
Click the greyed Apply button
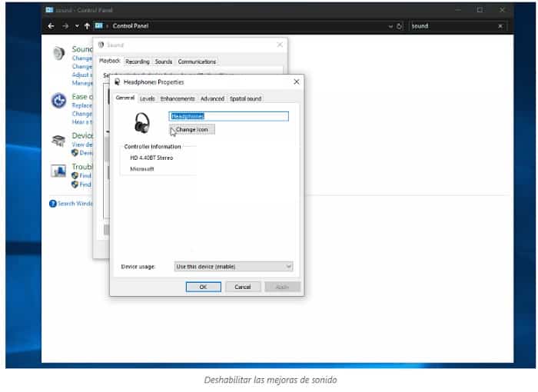pos(282,287)
